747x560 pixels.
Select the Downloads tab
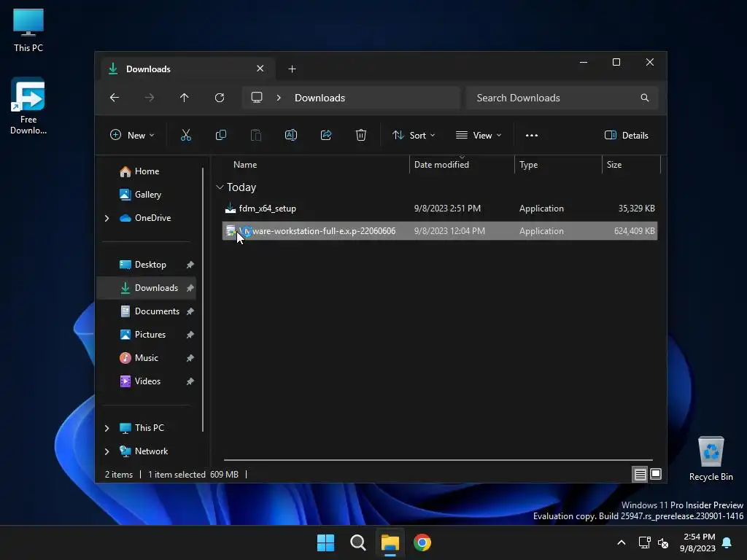point(187,69)
